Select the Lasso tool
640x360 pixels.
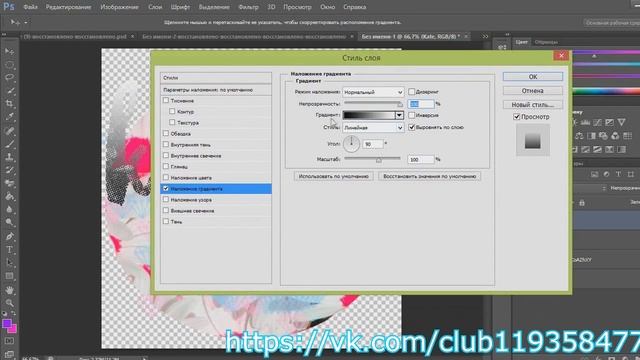point(9,78)
